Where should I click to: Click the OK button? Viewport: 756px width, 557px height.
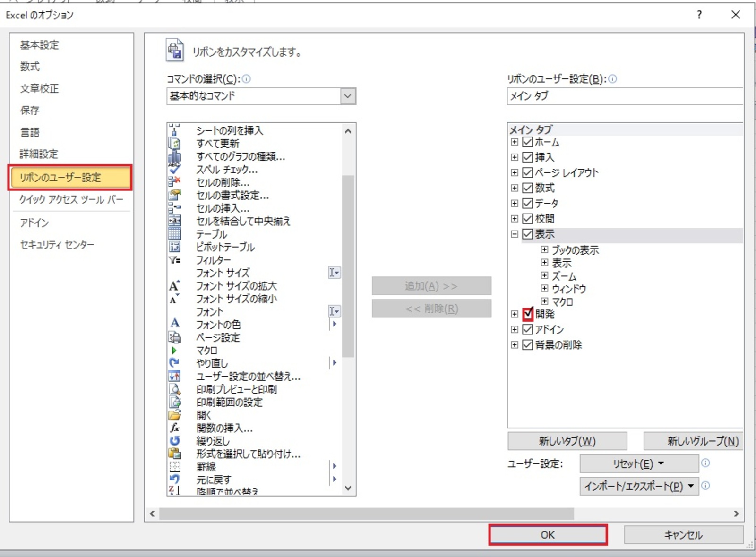coord(548,535)
